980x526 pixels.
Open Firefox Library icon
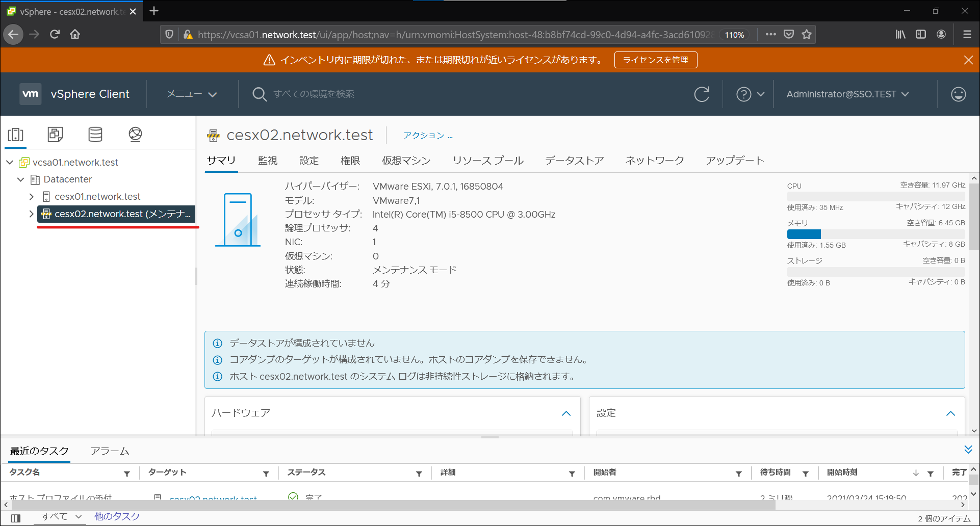click(x=900, y=34)
